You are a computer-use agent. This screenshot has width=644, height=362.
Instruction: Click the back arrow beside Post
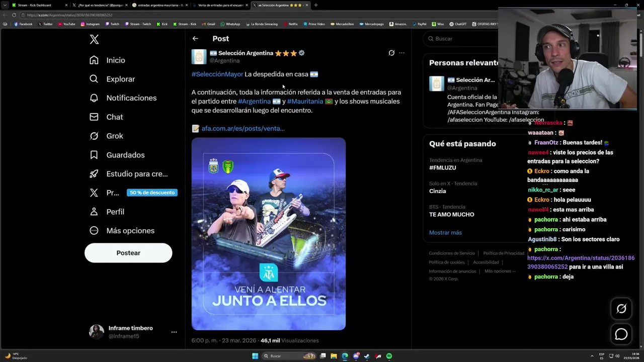tap(195, 39)
